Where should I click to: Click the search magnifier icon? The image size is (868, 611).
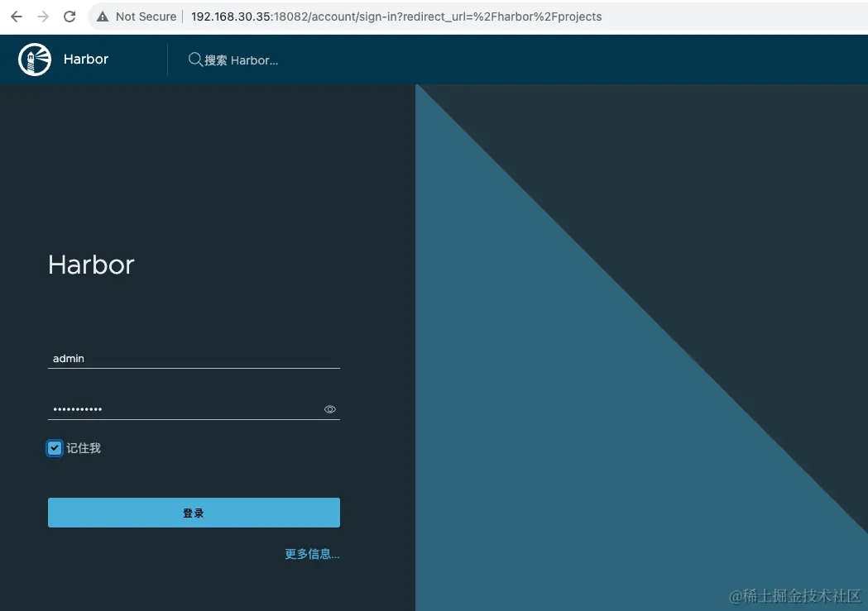(194, 60)
